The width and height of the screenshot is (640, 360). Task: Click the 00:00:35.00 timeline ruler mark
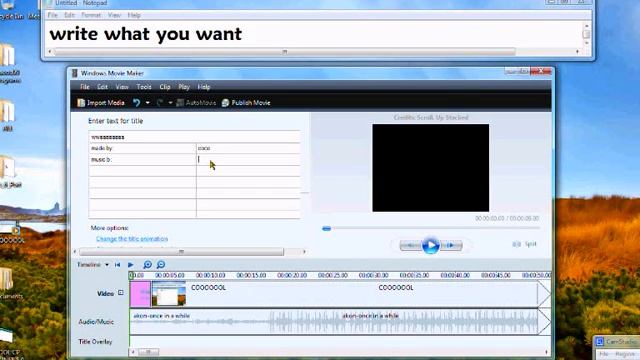(414, 276)
